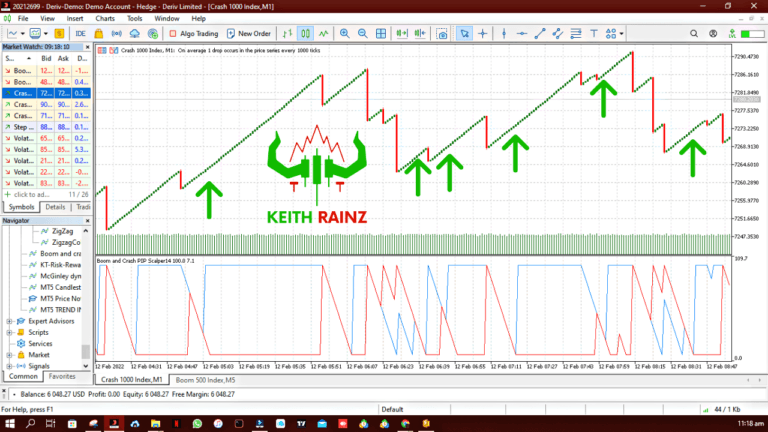Expand the Expert Advisors tree node

pyautogui.click(x=10, y=321)
